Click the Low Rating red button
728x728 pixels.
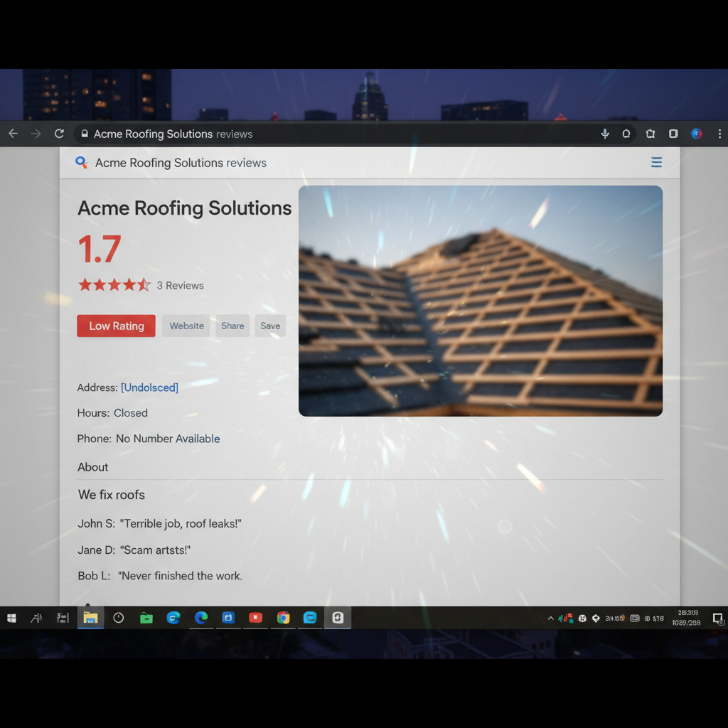click(x=116, y=326)
